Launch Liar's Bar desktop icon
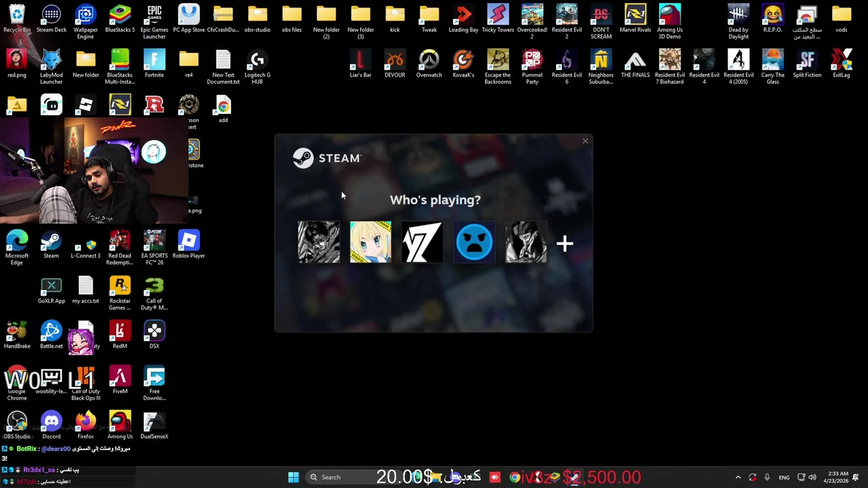 360,64
